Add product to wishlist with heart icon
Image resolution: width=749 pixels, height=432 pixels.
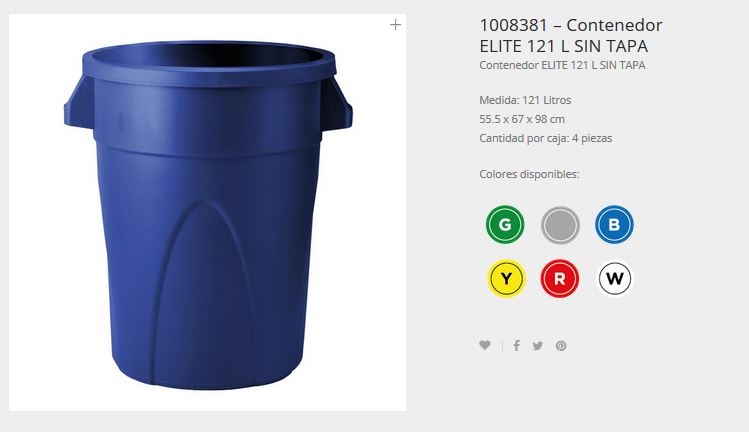(485, 345)
